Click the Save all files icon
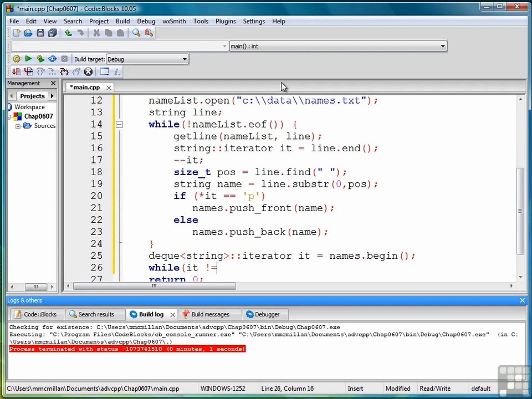Viewport: 532px width, 399px height. click(52, 33)
